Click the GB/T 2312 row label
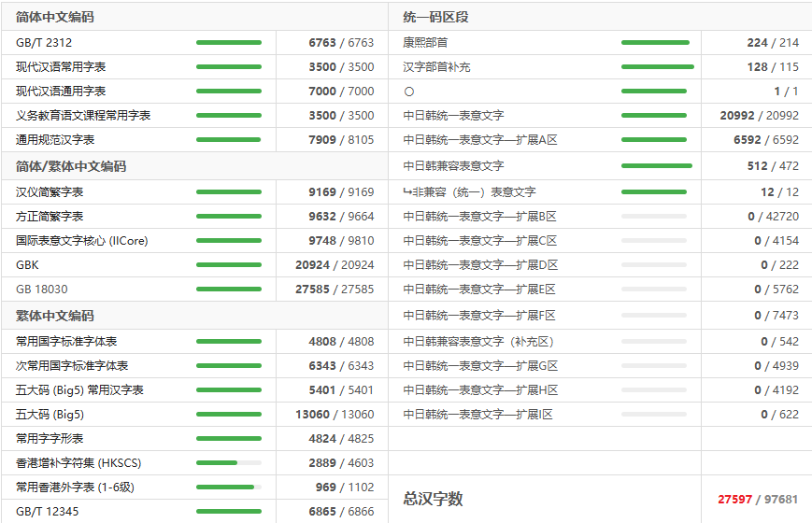812x523 pixels. (44, 43)
